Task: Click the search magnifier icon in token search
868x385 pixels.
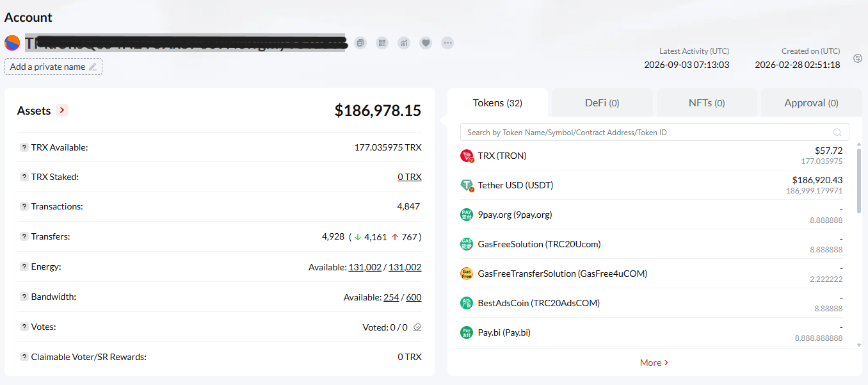Action: (x=837, y=133)
